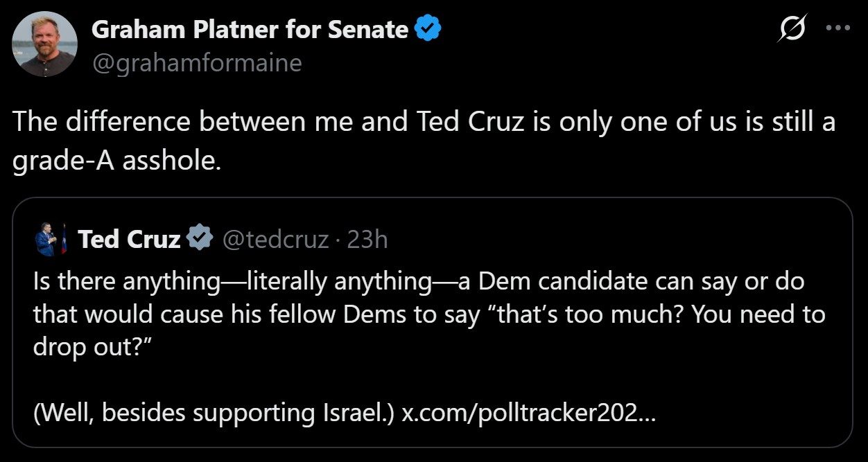Click the bold Ted Cruz author name
Image resolution: width=868 pixels, height=462 pixels.
pos(129,239)
